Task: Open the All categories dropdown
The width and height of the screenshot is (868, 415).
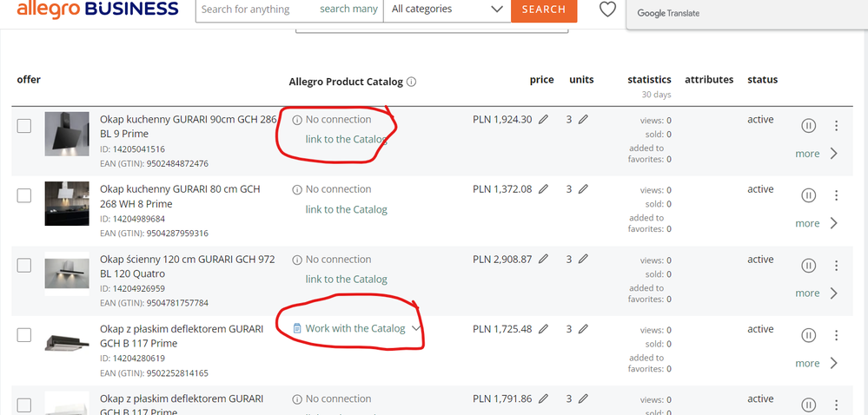Action: click(x=447, y=9)
